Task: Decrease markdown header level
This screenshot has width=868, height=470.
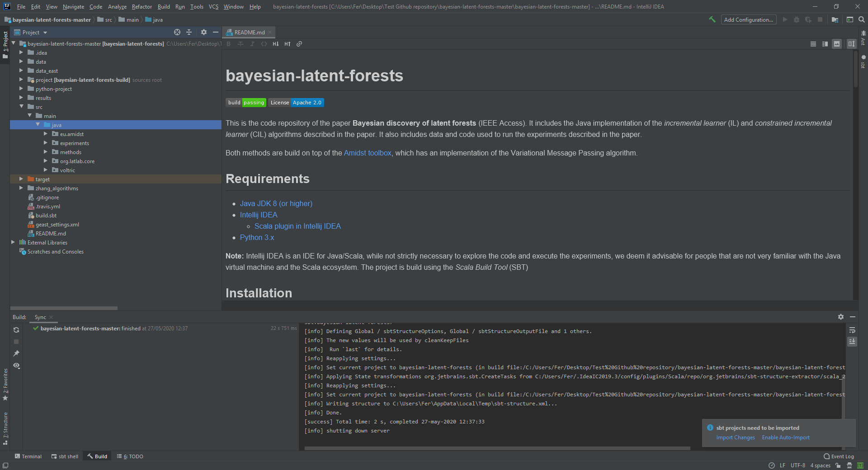Action: pos(275,44)
